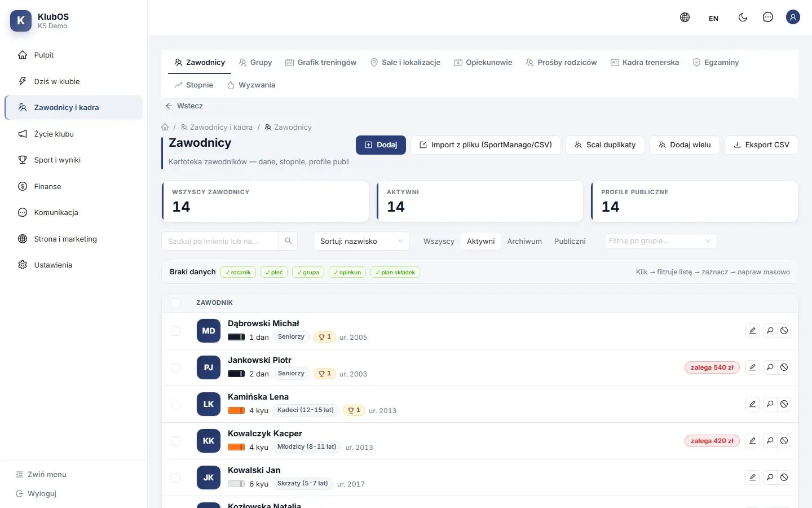Open the user profile avatar icon
Image resolution: width=812 pixels, height=508 pixels.
793,17
